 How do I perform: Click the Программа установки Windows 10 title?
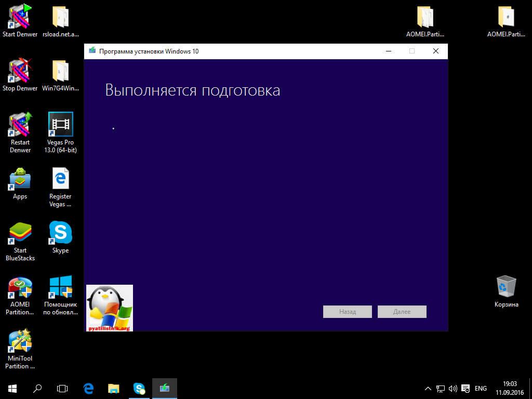pyautogui.click(x=149, y=51)
